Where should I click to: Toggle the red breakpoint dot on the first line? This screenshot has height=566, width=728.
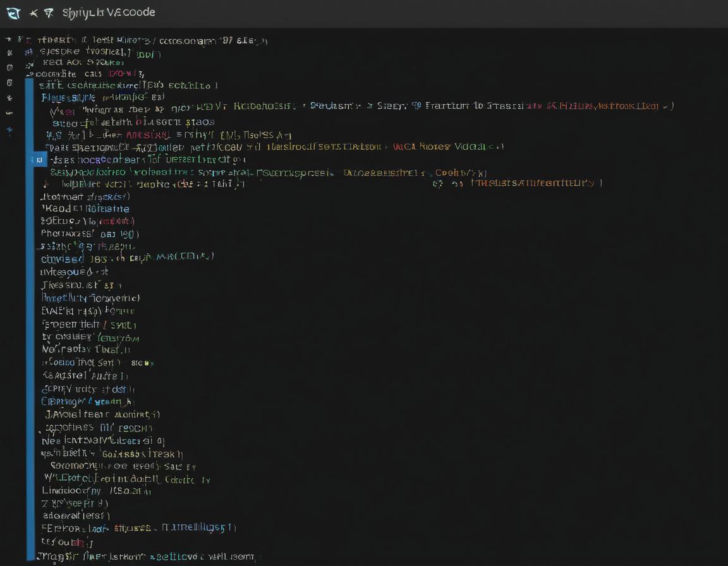pos(27,40)
